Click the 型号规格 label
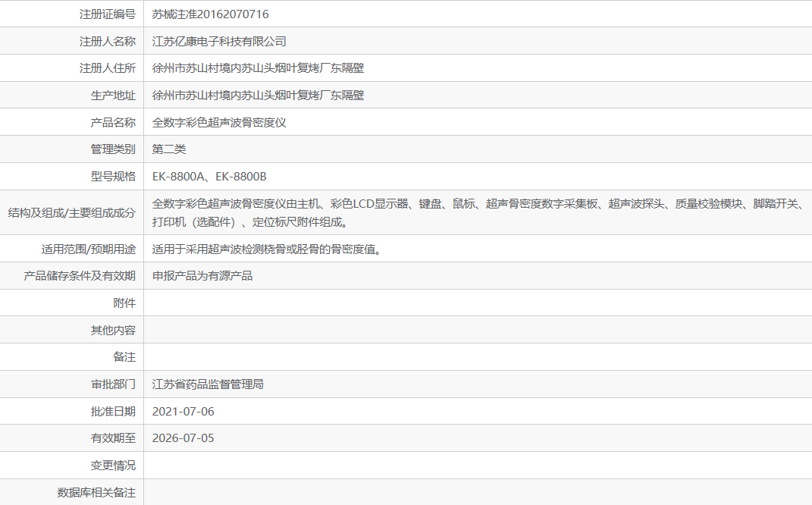This screenshot has width=812, height=505. [x=113, y=177]
